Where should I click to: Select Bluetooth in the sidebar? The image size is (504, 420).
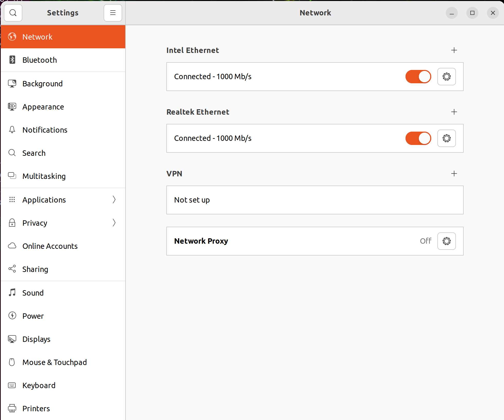[40, 60]
